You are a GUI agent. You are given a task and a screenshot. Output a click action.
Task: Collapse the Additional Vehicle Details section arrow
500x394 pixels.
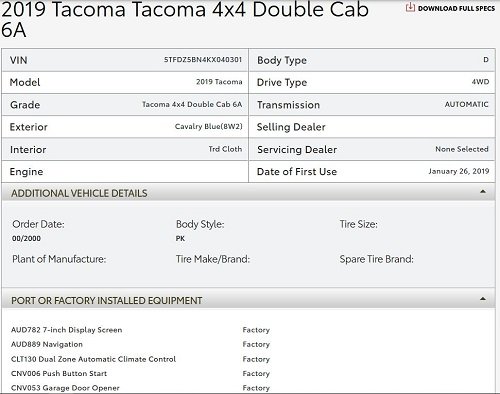(483, 192)
